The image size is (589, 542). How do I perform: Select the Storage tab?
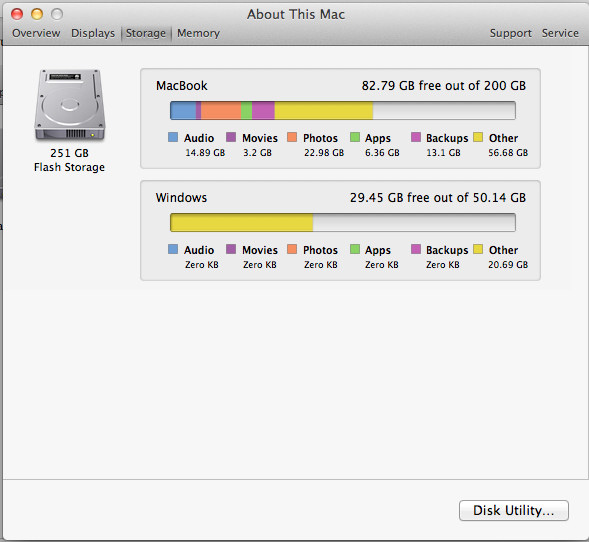click(146, 33)
